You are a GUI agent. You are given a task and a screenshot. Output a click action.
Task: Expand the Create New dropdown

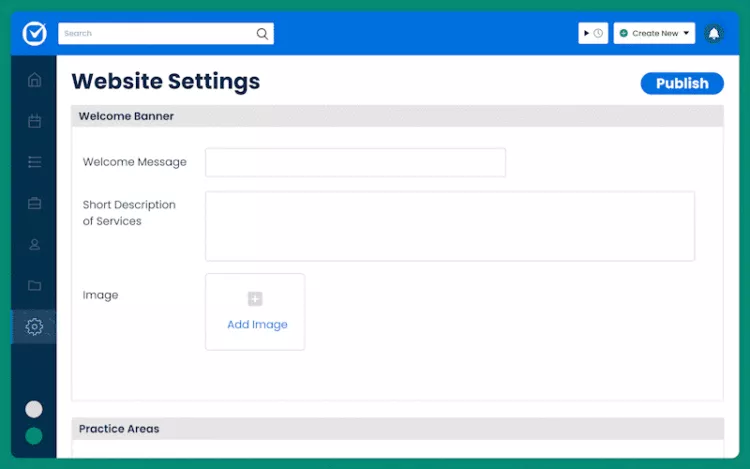[x=655, y=33]
